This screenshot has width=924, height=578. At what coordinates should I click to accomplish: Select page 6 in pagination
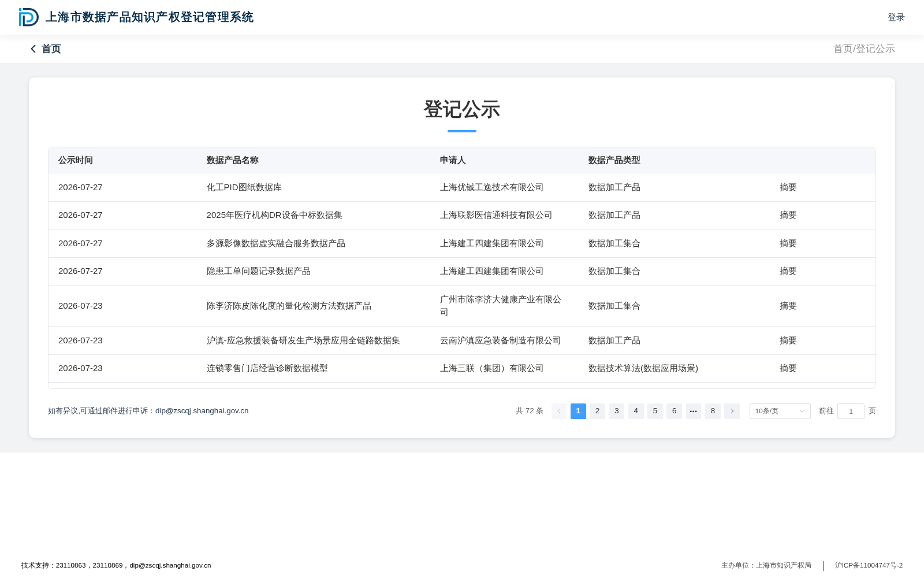pos(674,411)
